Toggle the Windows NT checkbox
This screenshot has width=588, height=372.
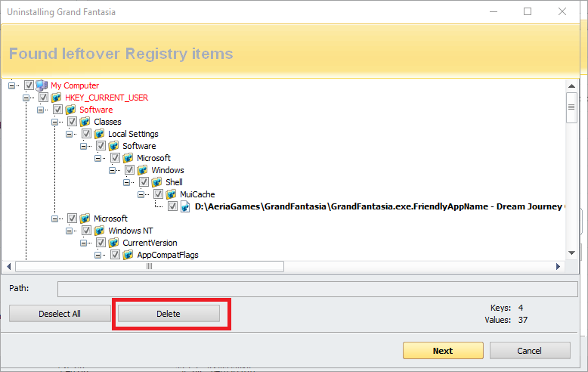(x=86, y=231)
